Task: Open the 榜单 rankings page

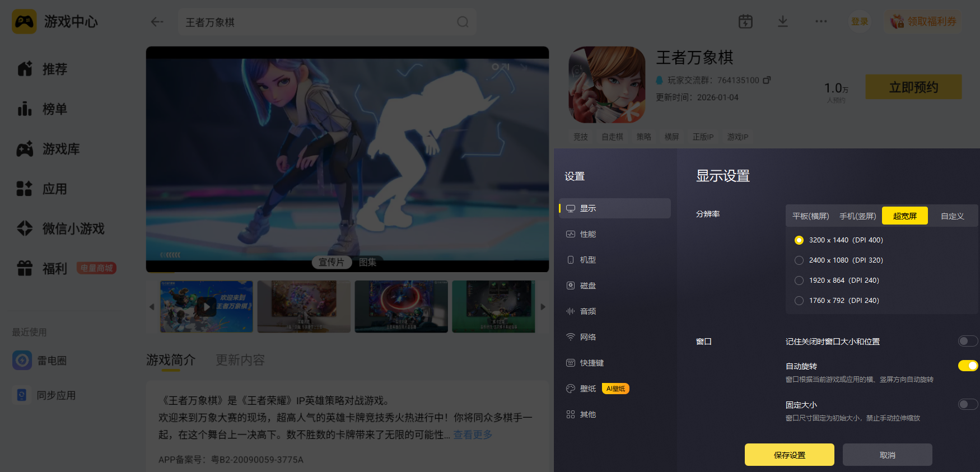Action: click(x=43, y=109)
